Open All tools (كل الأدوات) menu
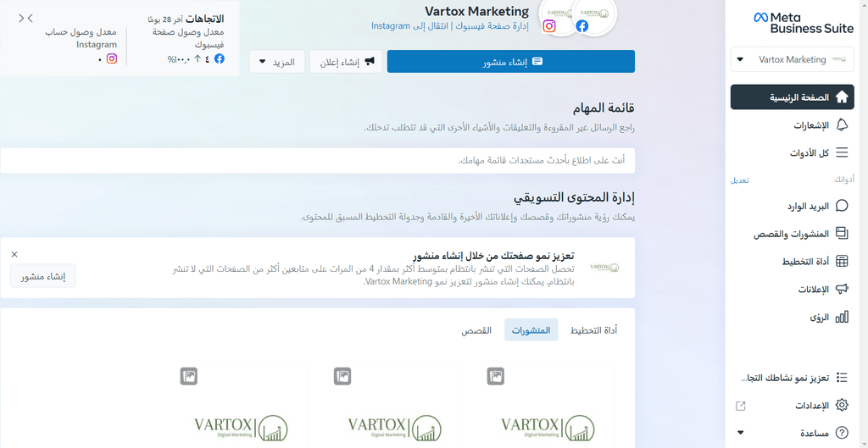 (x=818, y=152)
